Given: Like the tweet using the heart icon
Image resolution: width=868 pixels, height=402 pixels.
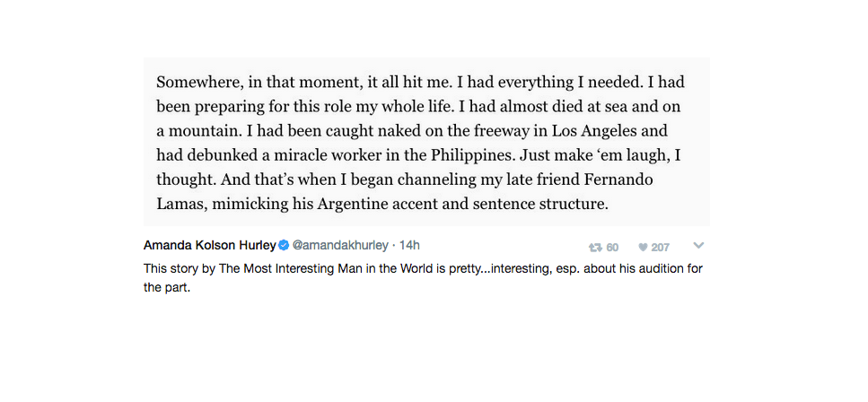Looking at the screenshot, I should pos(643,247).
